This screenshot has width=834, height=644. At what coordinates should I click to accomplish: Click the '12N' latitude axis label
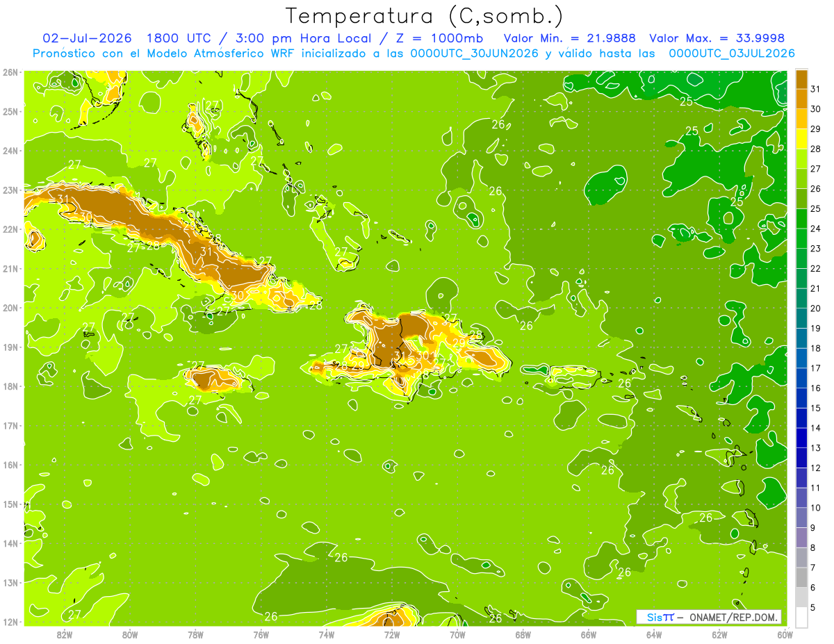pos(10,622)
